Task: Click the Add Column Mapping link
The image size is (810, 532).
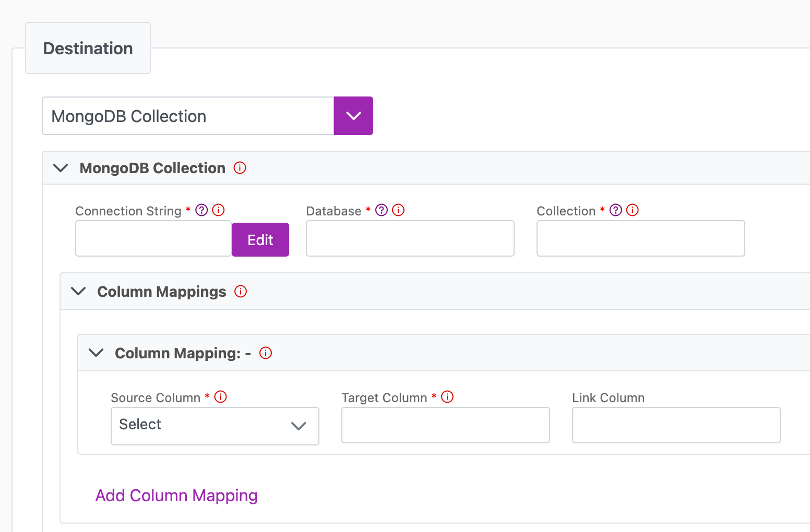Action: tap(176, 495)
